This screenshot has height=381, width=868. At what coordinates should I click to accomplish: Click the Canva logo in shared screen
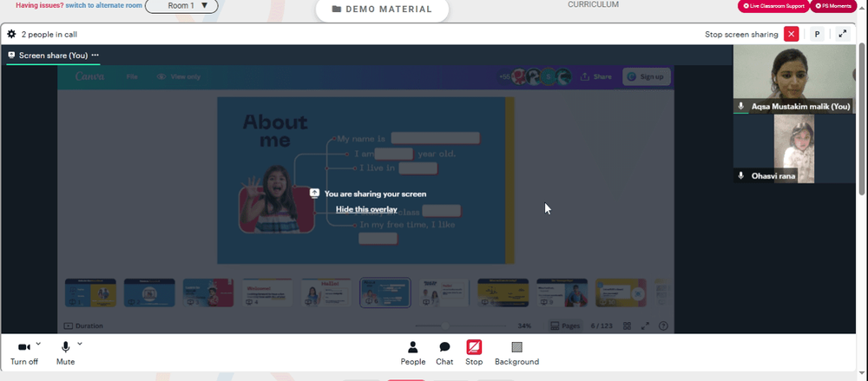click(89, 76)
